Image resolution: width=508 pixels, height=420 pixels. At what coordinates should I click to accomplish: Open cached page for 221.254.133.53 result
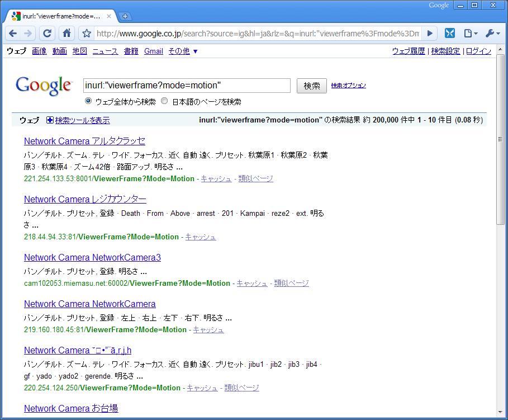pos(216,179)
